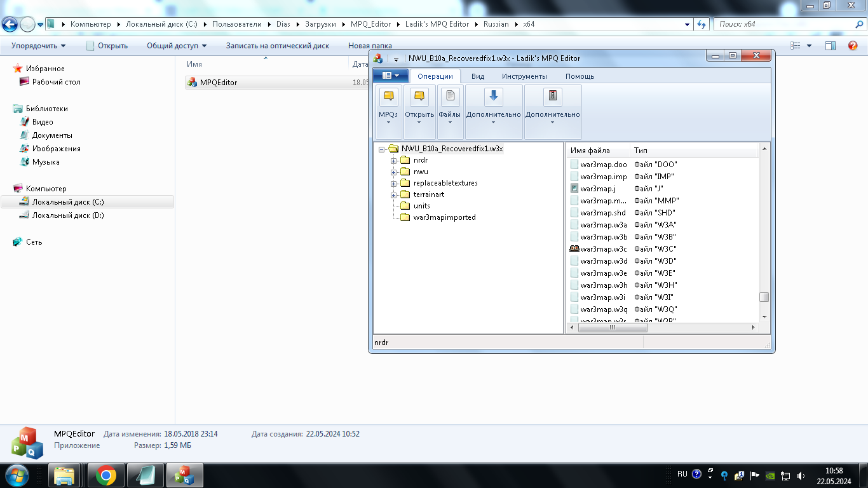Select the war3map.doo file row
This screenshot has height=488, width=868.
pyautogui.click(x=663, y=165)
